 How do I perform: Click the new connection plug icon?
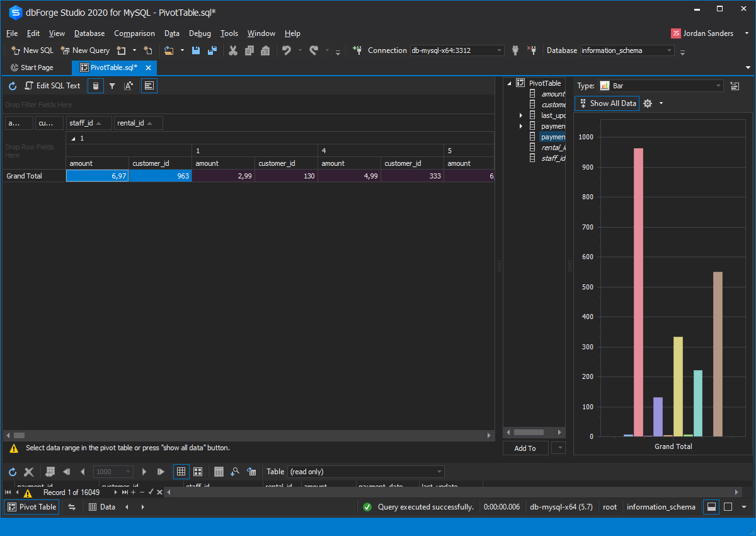(357, 50)
